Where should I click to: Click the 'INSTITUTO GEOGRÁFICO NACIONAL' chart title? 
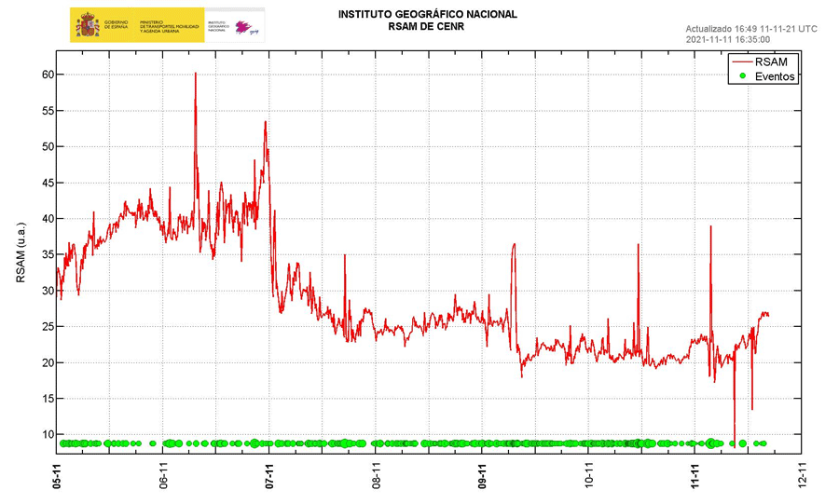(x=428, y=14)
